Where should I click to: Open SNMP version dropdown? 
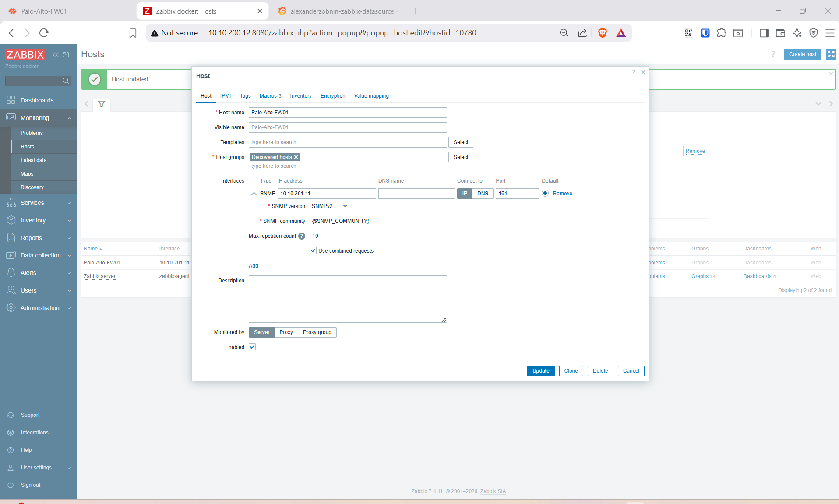coord(329,206)
